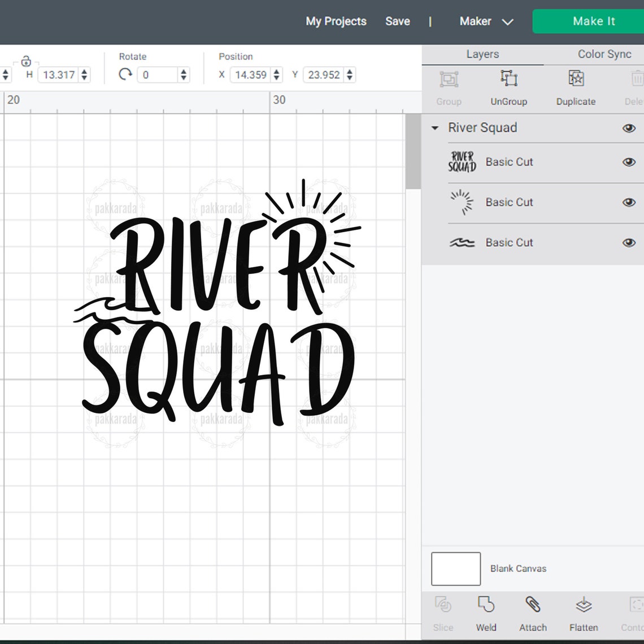Screen dimensions: 644x644
Task: Open My Projects
Action: tap(336, 21)
